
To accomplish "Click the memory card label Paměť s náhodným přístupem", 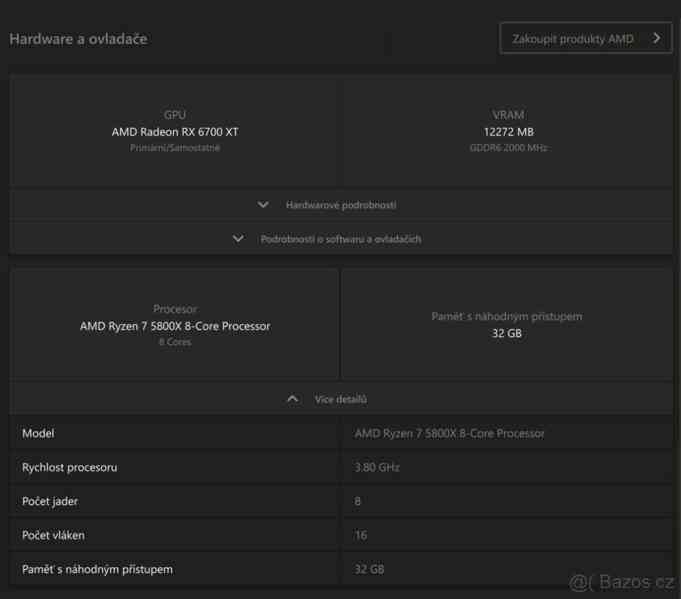I will tap(507, 316).
